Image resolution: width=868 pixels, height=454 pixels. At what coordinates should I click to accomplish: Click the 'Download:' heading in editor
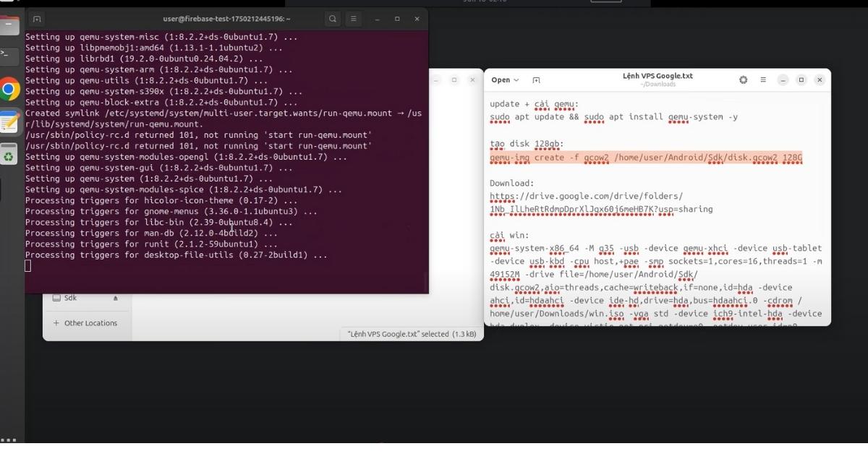tap(511, 184)
